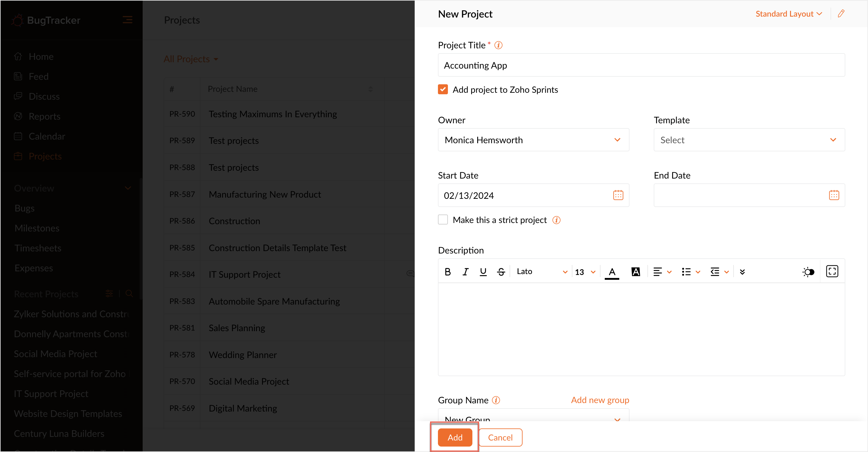Viewport: 868px width, 452px height.
Task: Apply strikethrough formatting icon
Action: (501, 272)
